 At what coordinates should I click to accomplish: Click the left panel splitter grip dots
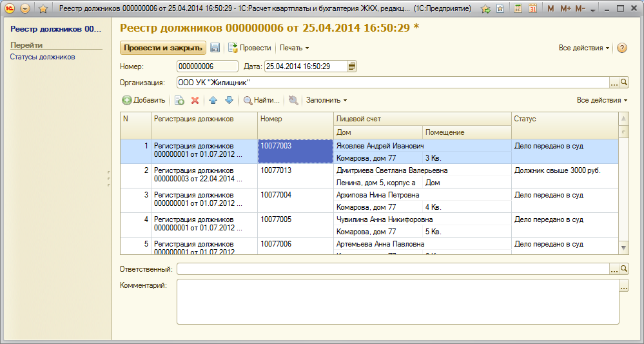(108, 179)
